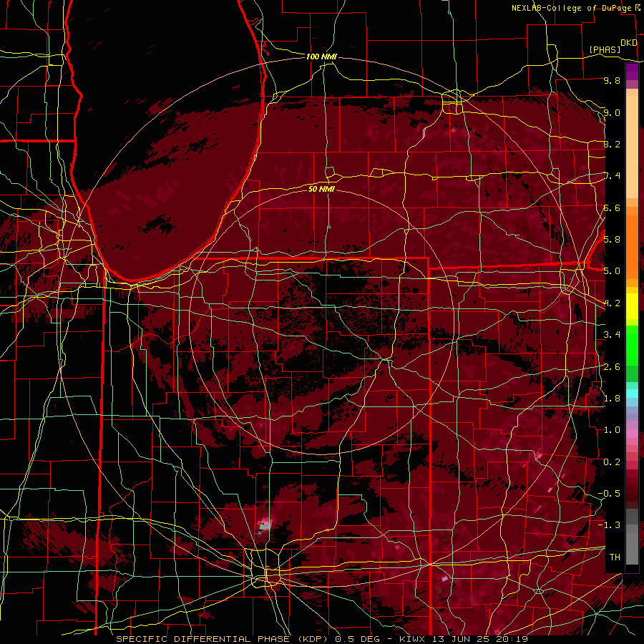The width and height of the screenshot is (644, 644).
Task: Click the gray segment at the scale bottom
Action: tap(632, 545)
